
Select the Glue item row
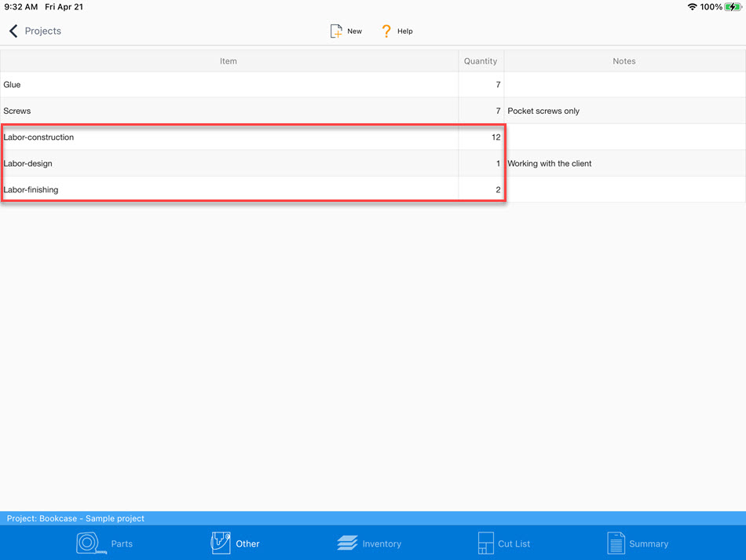tap(229, 85)
